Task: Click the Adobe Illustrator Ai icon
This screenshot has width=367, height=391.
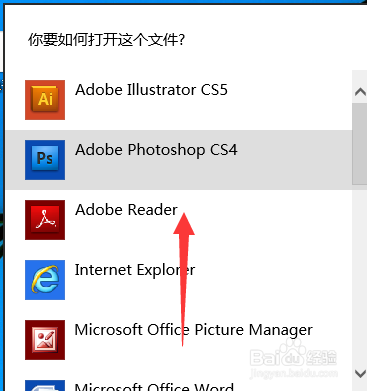Action: pyautogui.click(x=45, y=100)
